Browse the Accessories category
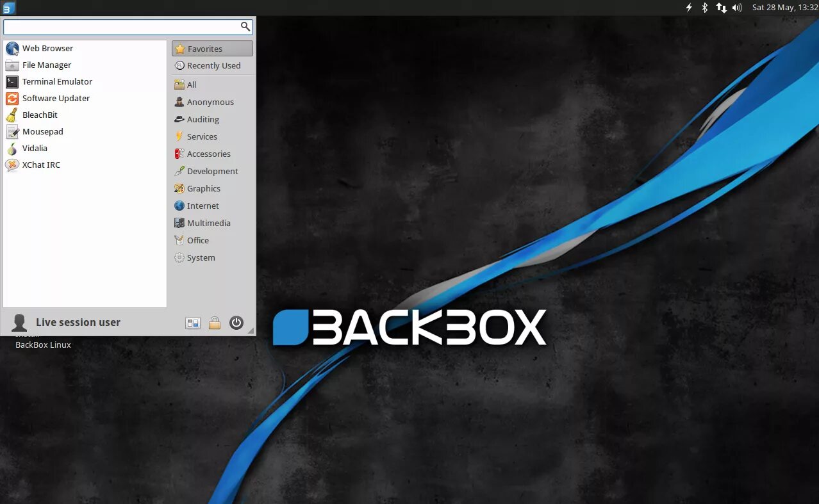 212,154
